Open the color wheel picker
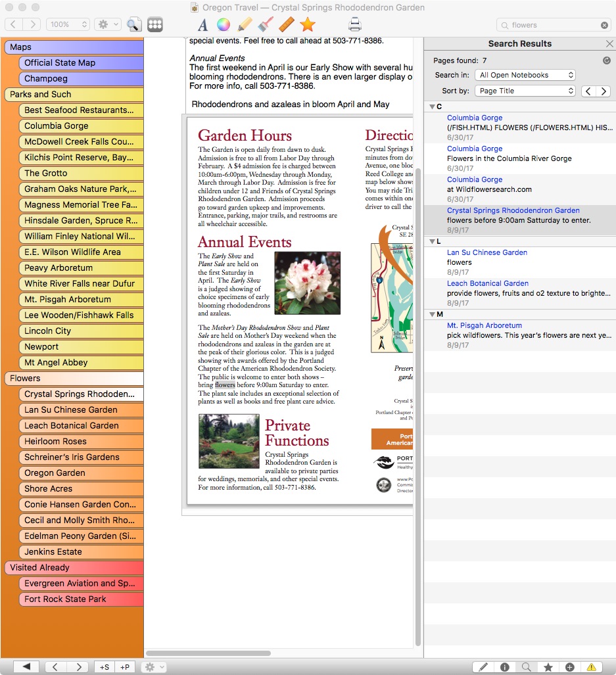This screenshot has height=675, width=616. (x=223, y=25)
